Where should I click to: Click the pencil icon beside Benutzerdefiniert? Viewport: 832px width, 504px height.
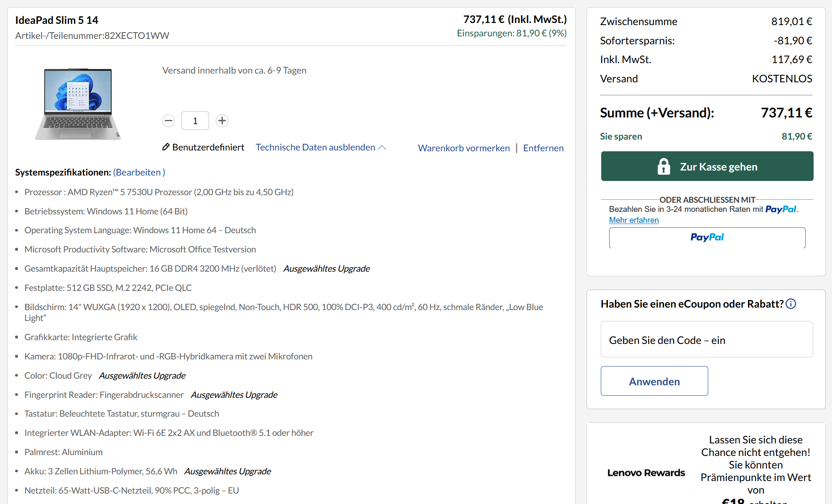(166, 147)
